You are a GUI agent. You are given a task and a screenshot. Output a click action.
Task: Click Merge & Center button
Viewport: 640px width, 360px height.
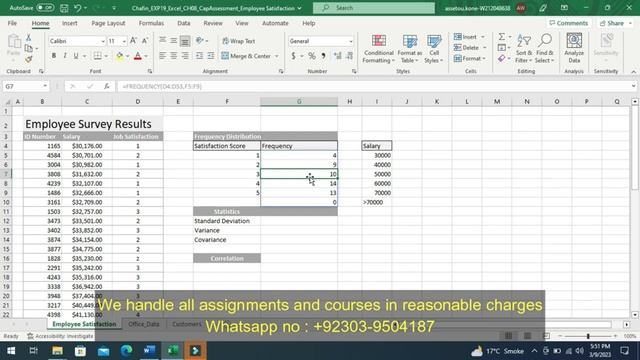tap(246, 56)
